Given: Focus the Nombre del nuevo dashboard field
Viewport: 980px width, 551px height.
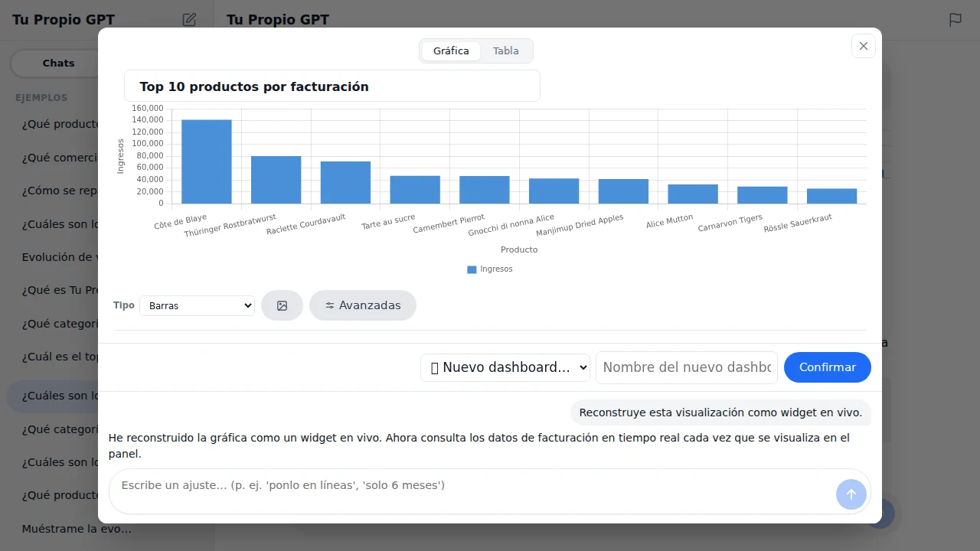Looking at the screenshot, I should click(x=687, y=367).
